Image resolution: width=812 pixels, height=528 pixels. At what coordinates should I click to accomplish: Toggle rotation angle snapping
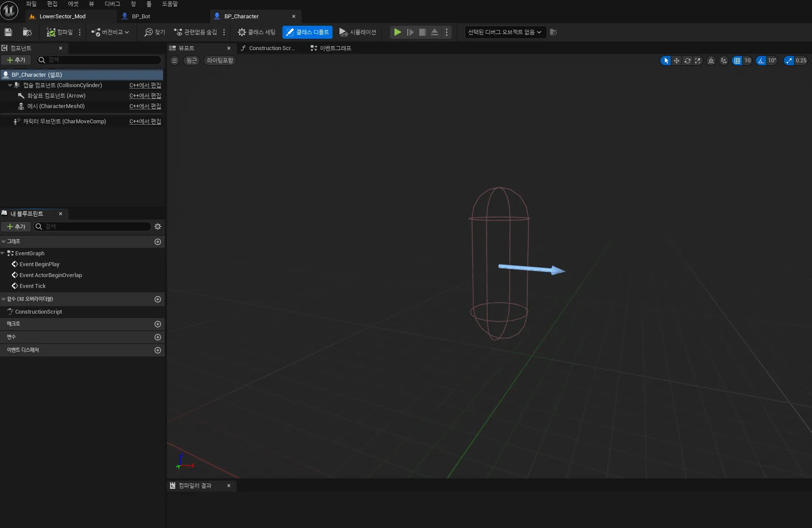[761, 61]
